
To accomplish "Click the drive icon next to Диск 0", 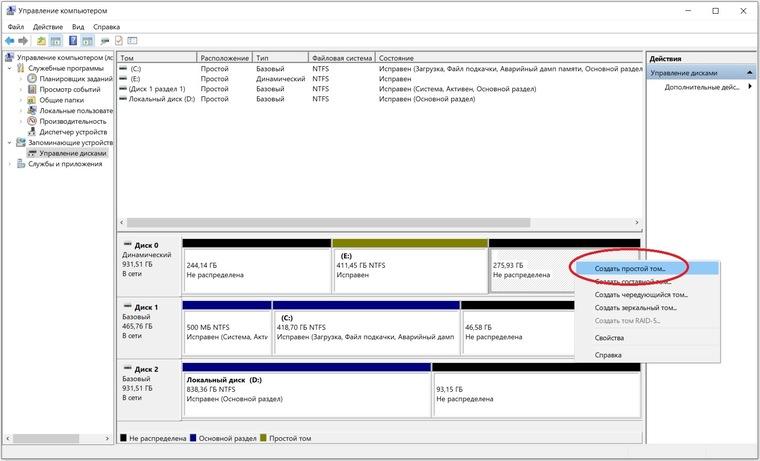I will (127, 245).
